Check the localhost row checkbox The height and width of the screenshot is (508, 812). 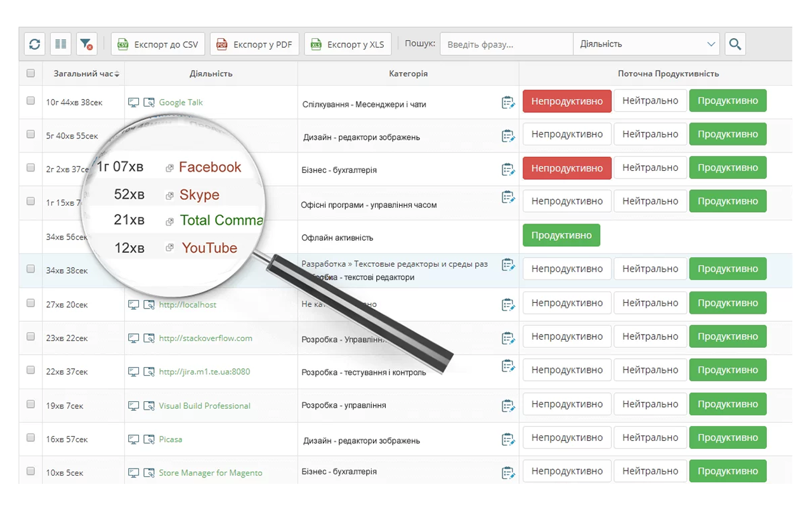(30, 303)
